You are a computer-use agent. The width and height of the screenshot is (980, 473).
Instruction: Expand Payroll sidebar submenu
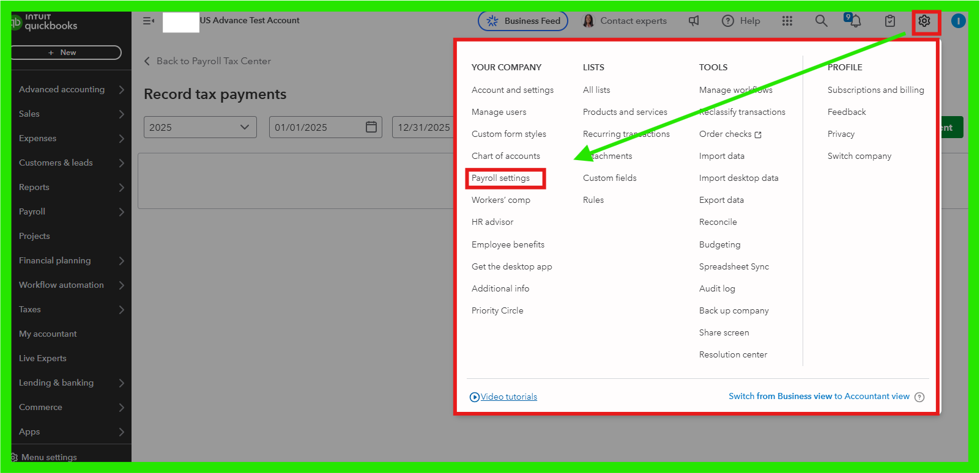coord(121,211)
